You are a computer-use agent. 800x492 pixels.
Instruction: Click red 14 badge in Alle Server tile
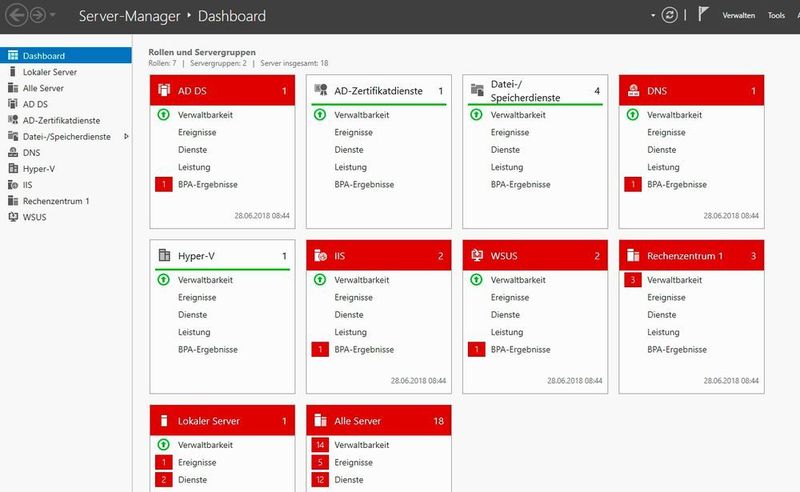[x=320, y=445]
